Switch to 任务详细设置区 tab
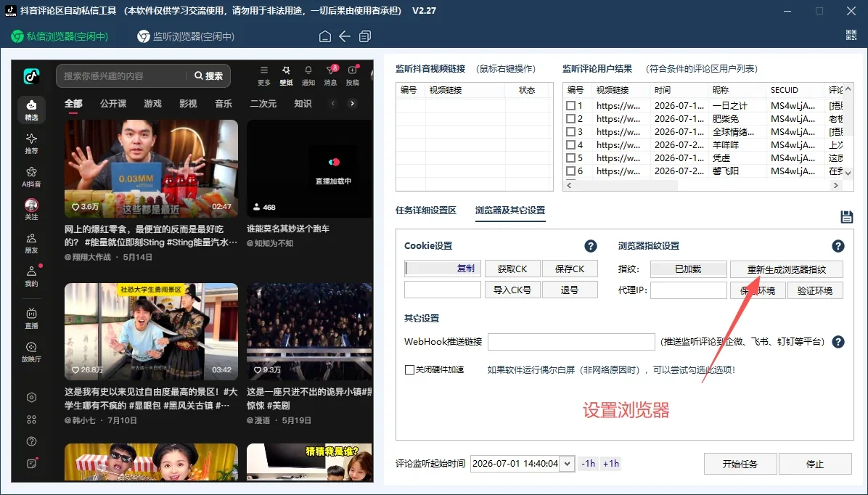Viewport: 868px width, 495px height. [426, 210]
